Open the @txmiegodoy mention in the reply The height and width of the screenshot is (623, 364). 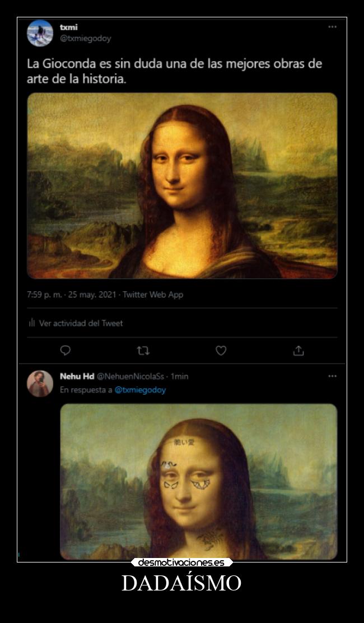[x=140, y=390]
